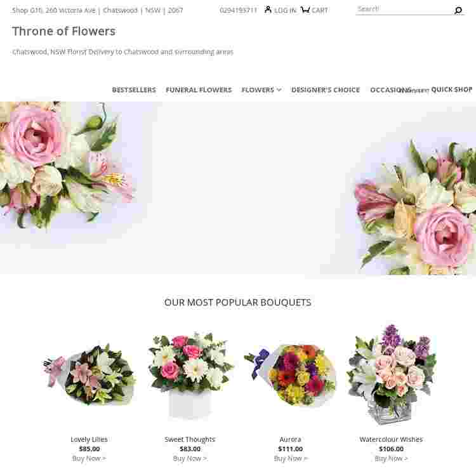This screenshot has height=476, width=476.
Task: Click Buy Now under Lovely Lilies
Action: 89,458
